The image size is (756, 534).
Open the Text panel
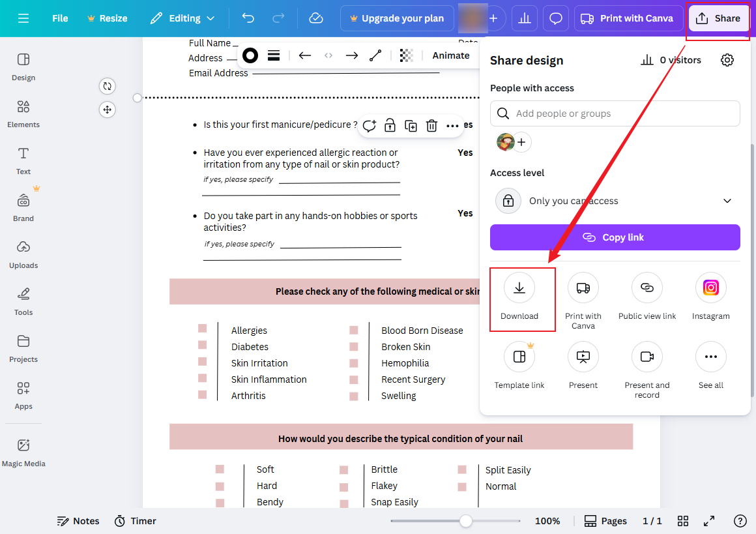click(x=23, y=160)
